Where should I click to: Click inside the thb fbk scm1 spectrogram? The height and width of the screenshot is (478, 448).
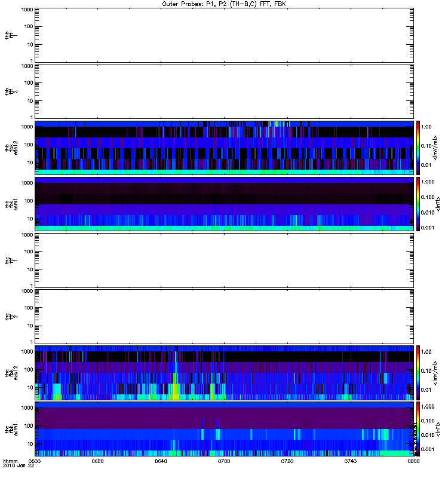pos(224,204)
